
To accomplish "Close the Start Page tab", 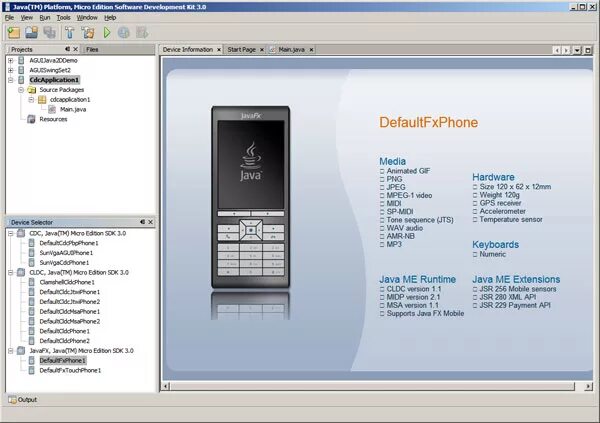I will click(262, 50).
